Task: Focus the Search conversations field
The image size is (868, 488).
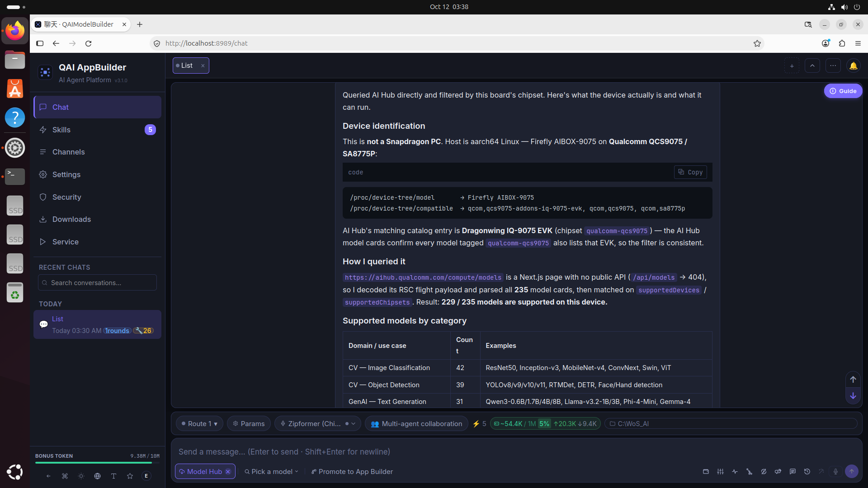Action: pos(97,283)
